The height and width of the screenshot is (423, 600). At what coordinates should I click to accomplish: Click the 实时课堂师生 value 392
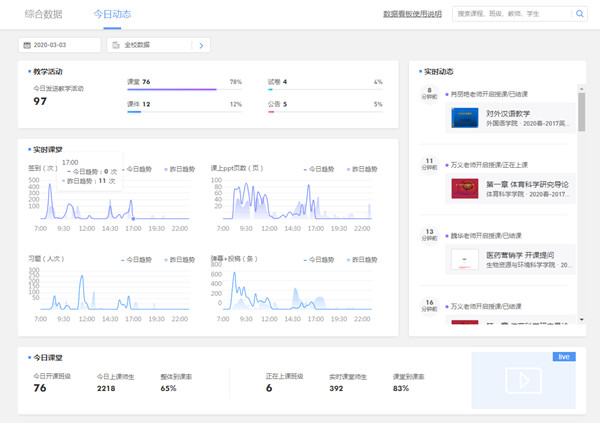[x=336, y=388]
